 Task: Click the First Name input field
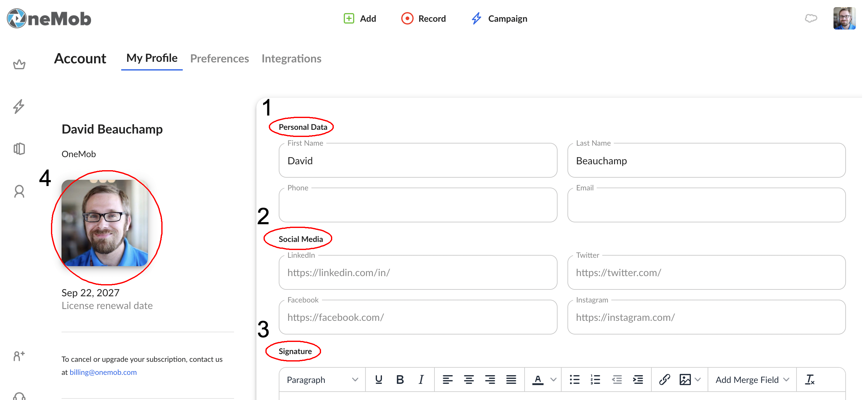click(x=418, y=161)
